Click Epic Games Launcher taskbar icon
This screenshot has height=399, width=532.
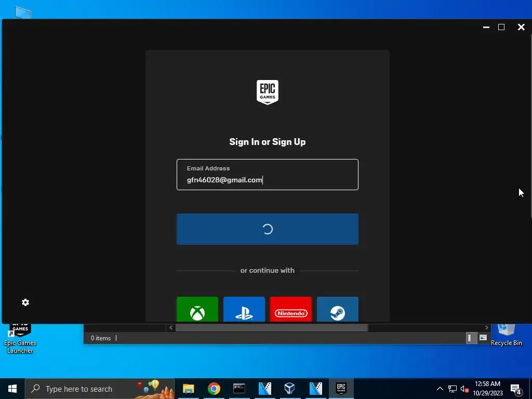341,389
